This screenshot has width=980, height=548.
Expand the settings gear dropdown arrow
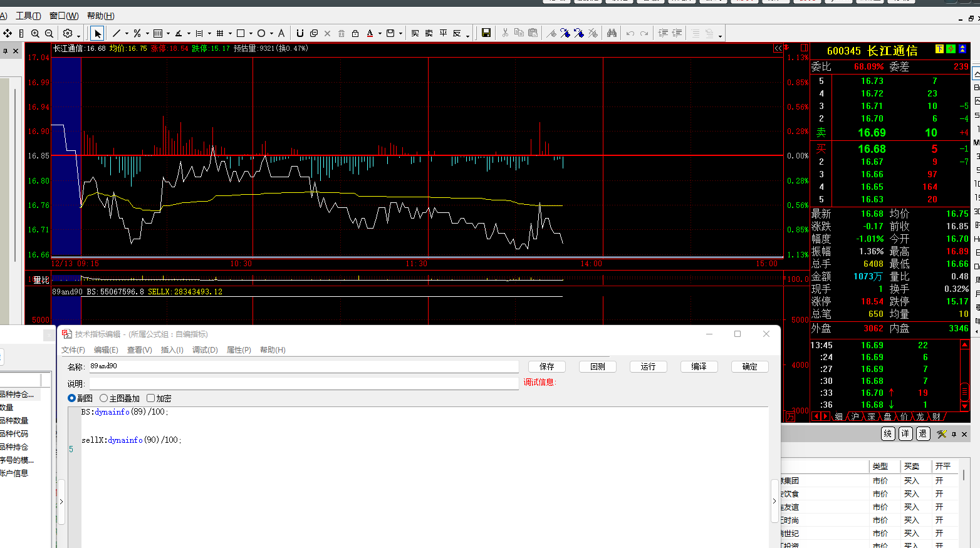(78, 35)
